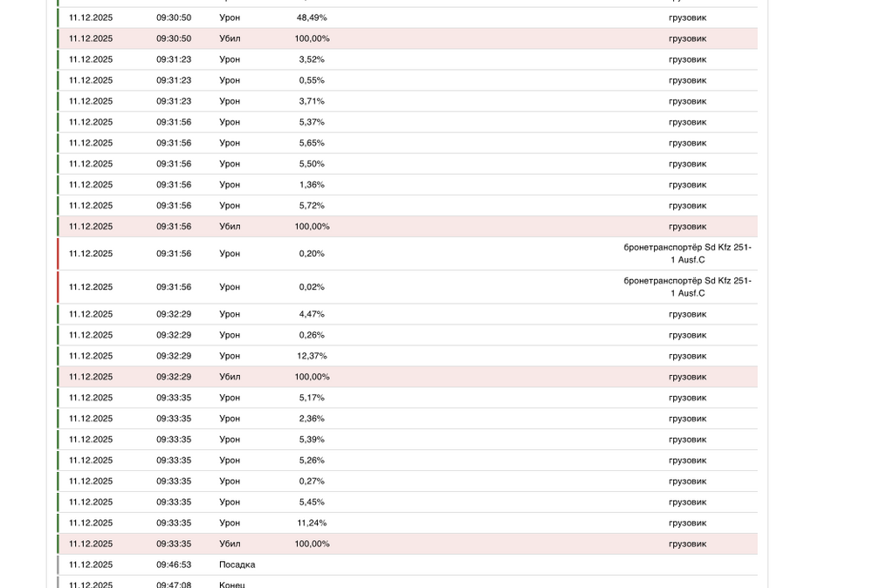Click the 3,71% damage value
Screen dimensions: 873x588
click(x=312, y=101)
